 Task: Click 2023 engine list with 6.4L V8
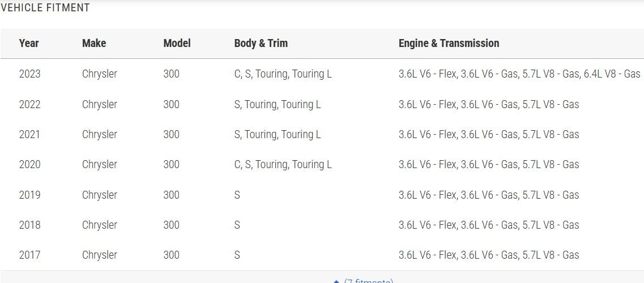click(x=519, y=74)
